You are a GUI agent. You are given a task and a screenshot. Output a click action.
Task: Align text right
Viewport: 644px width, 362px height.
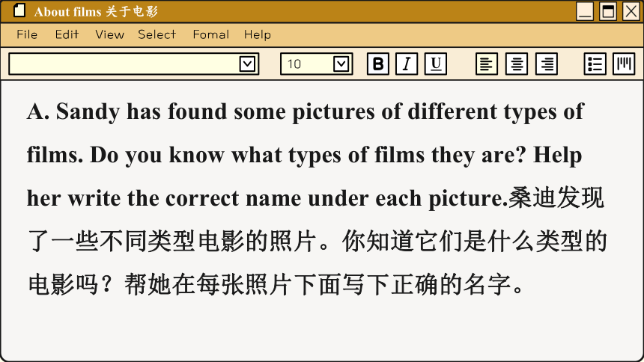click(x=546, y=64)
